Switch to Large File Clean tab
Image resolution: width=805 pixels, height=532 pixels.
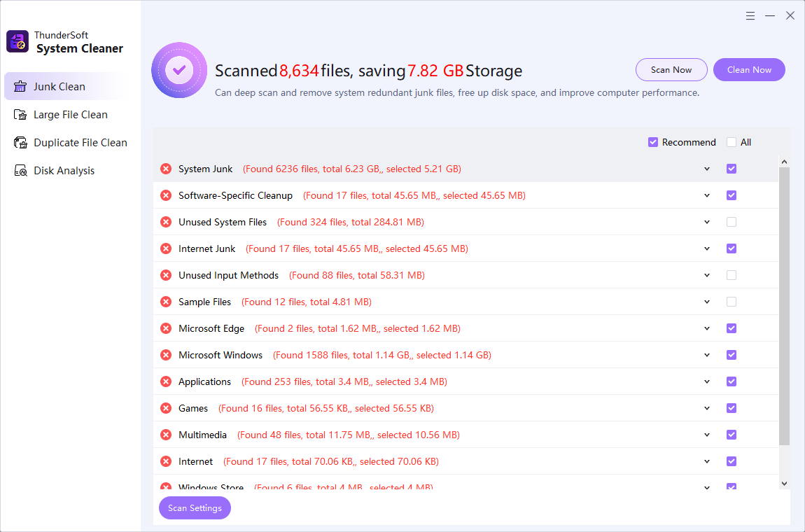(71, 115)
